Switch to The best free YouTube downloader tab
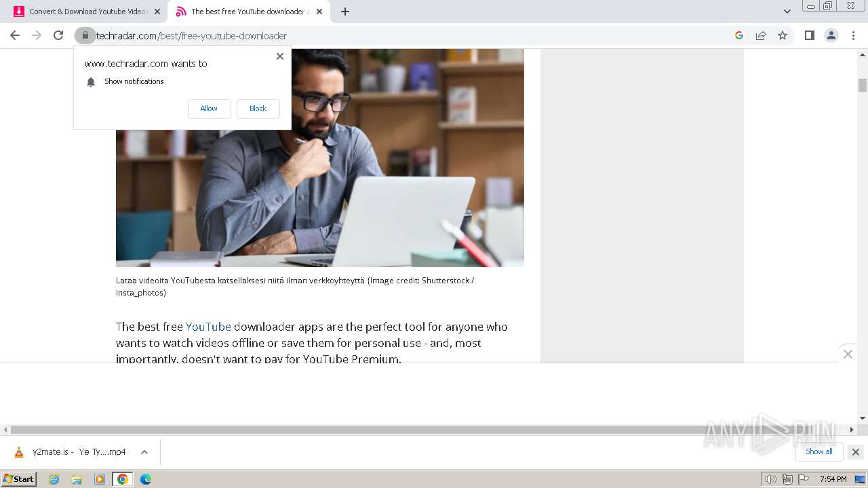Image resolution: width=868 pixels, height=488 pixels. tap(250, 12)
